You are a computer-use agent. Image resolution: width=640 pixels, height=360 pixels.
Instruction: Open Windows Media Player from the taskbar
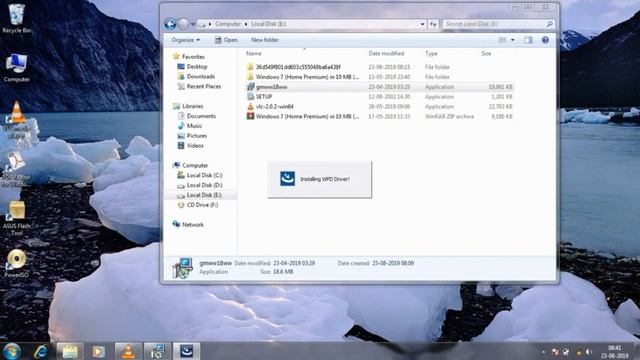click(98, 351)
